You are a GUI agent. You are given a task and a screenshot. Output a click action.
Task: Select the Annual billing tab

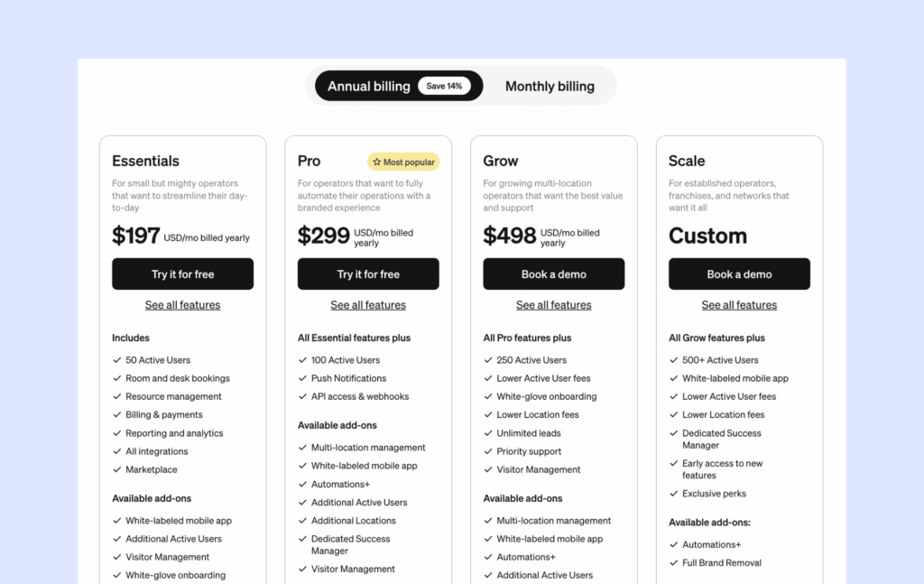point(369,86)
